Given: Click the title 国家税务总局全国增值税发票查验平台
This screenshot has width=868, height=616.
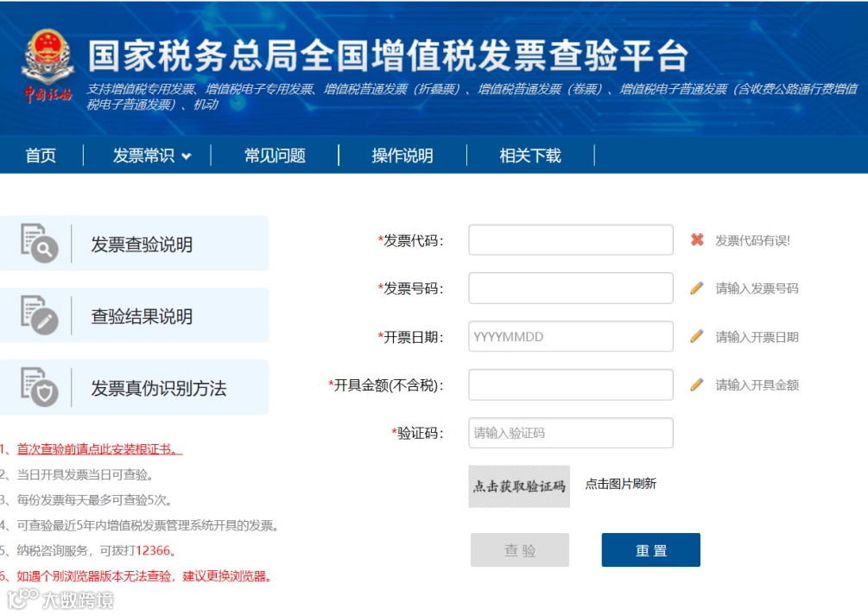Looking at the screenshot, I should pos(388,56).
